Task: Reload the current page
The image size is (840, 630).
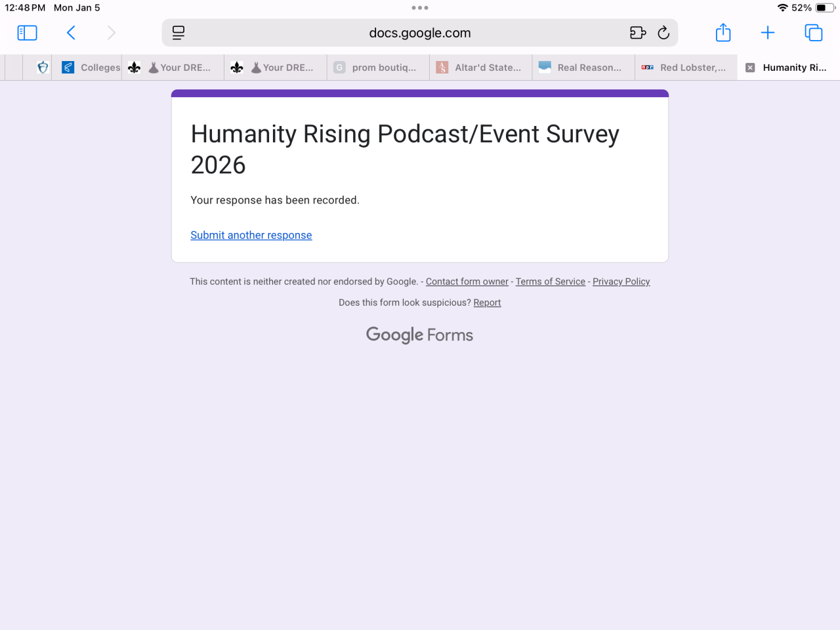Action: pyautogui.click(x=663, y=33)
